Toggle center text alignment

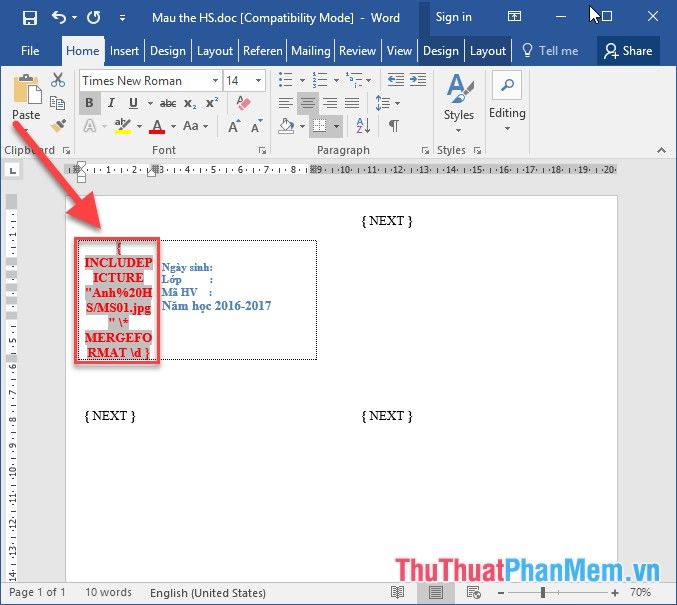tap(308, 103)
